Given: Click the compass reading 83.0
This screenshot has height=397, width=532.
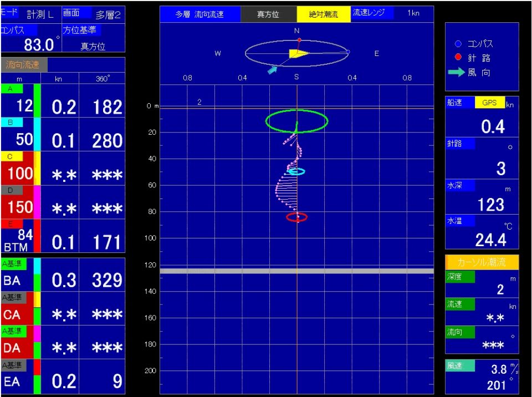Looking at the screenshot, I should tap(39, 45).
